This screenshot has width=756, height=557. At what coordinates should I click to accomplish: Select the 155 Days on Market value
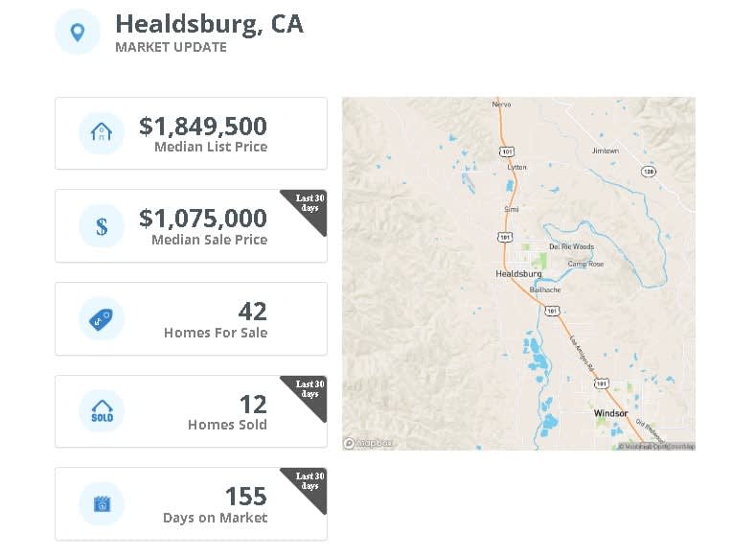246,497
